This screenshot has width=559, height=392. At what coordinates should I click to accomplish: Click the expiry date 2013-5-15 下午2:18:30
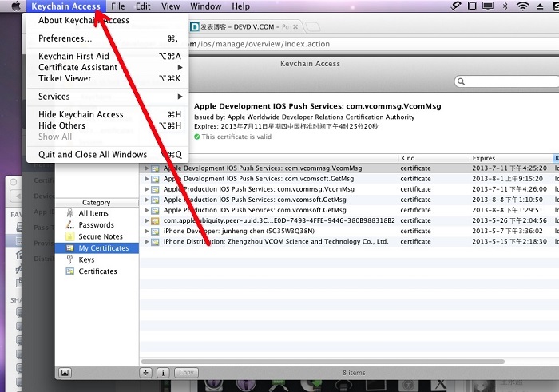(x=509, y=242)
